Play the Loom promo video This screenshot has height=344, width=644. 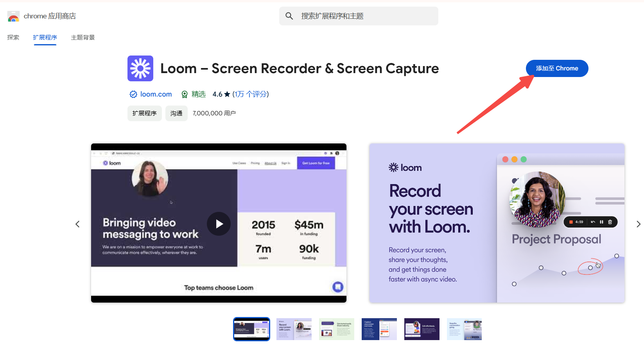point(219,224)
